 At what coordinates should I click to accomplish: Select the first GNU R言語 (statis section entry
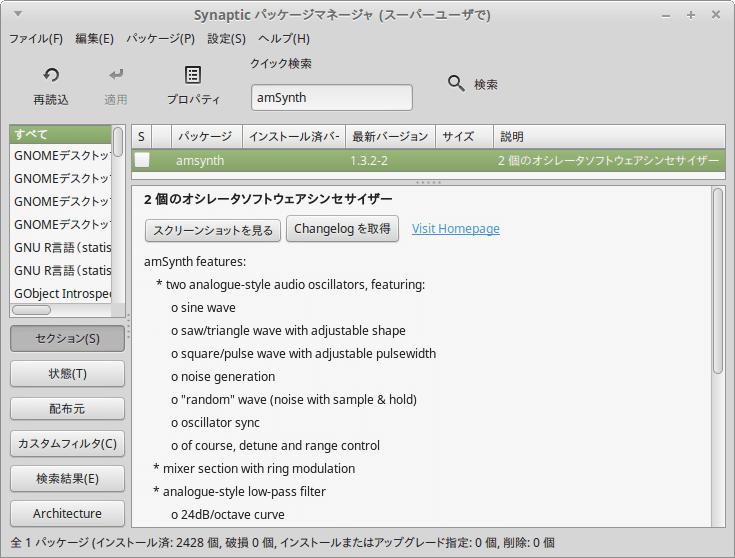tap(60, 248)
